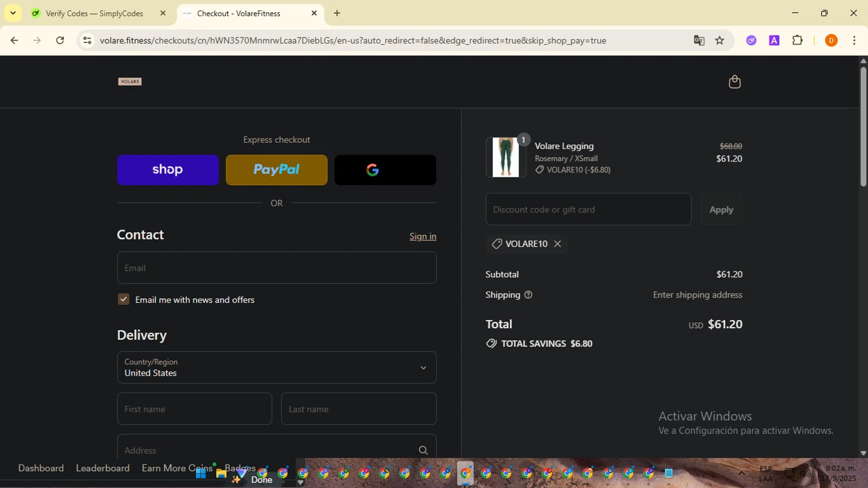Bookmark this page with the star
This screenshot has width=868, height=488.
click(719, 41)
